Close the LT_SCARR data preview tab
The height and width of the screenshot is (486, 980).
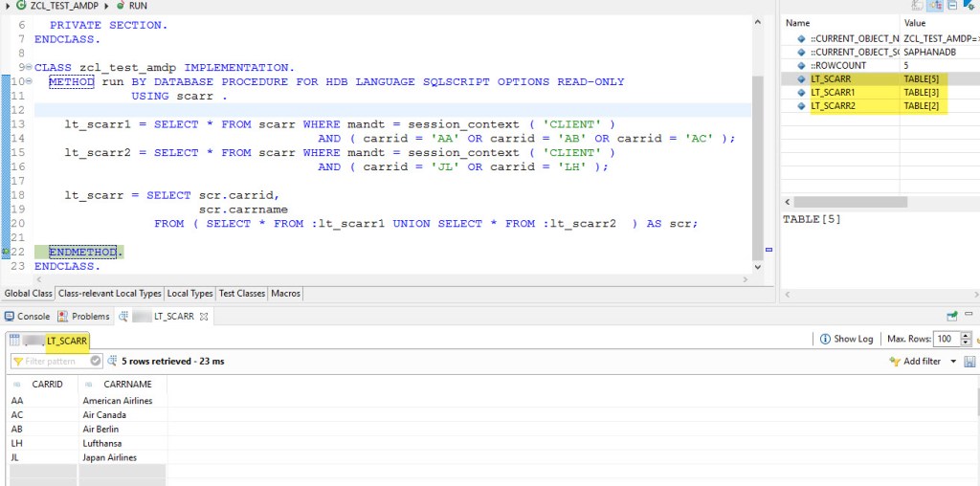click(x=204, y=316)
